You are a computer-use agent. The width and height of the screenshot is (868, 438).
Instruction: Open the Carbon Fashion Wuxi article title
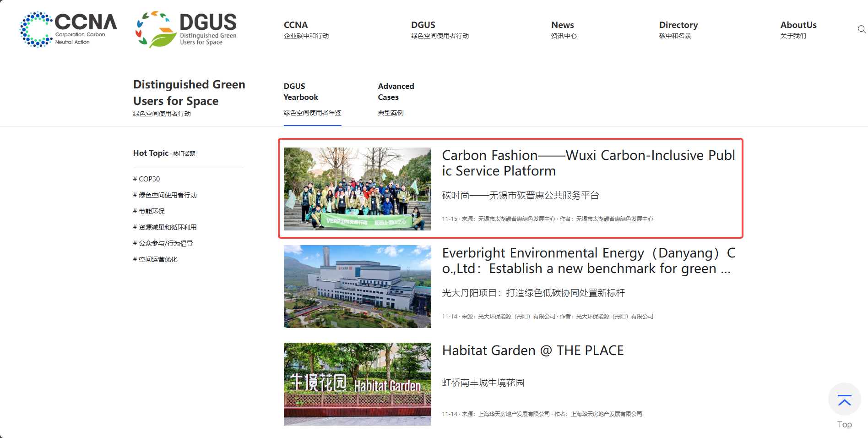[x=588, y=163]
